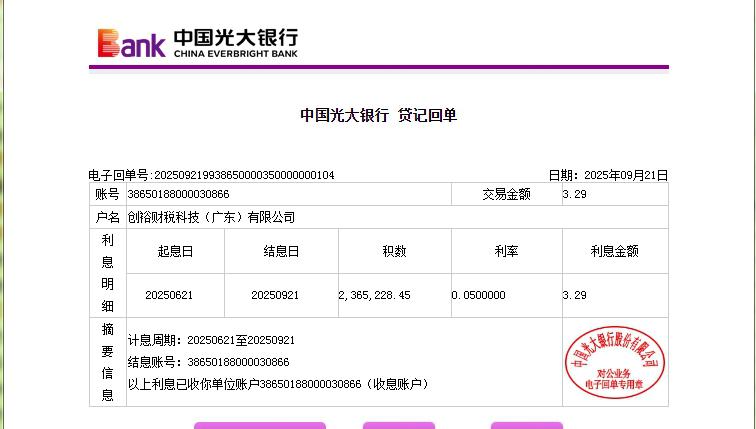Viewport: 756px width, 429px height.
Task: Click the China Everbright Bank logo
Action: [197, 42]
